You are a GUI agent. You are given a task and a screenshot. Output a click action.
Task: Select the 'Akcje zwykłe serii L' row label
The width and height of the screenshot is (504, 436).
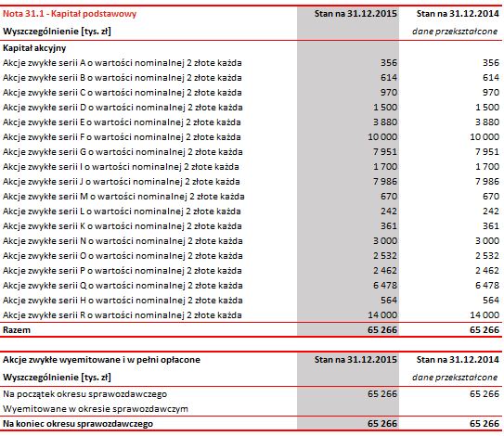122,212
